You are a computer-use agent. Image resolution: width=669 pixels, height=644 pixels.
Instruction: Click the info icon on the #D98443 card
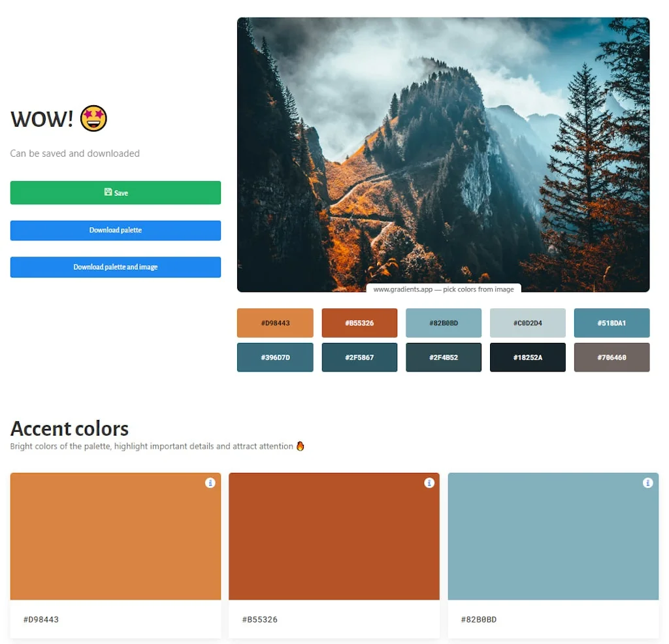[x=210, y=483]
